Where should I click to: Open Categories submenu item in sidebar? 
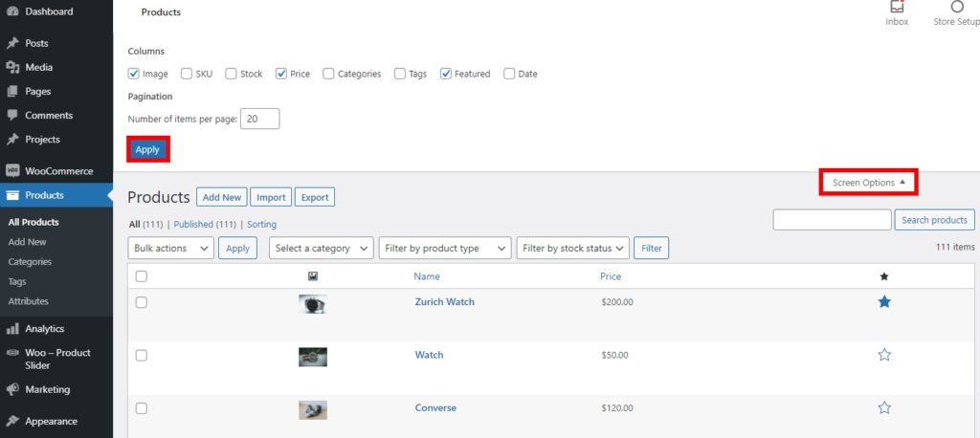pyautogui.click(x=30, y=262)
